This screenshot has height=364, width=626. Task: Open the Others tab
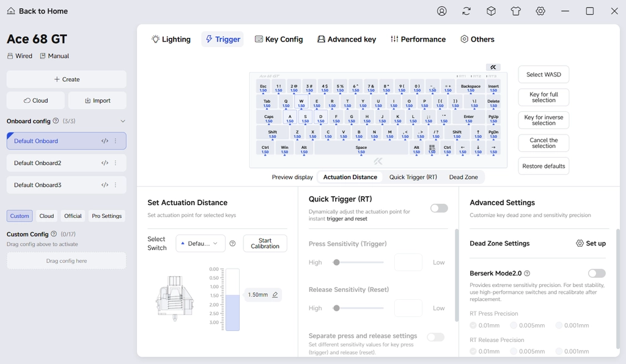tap(477, 39)
